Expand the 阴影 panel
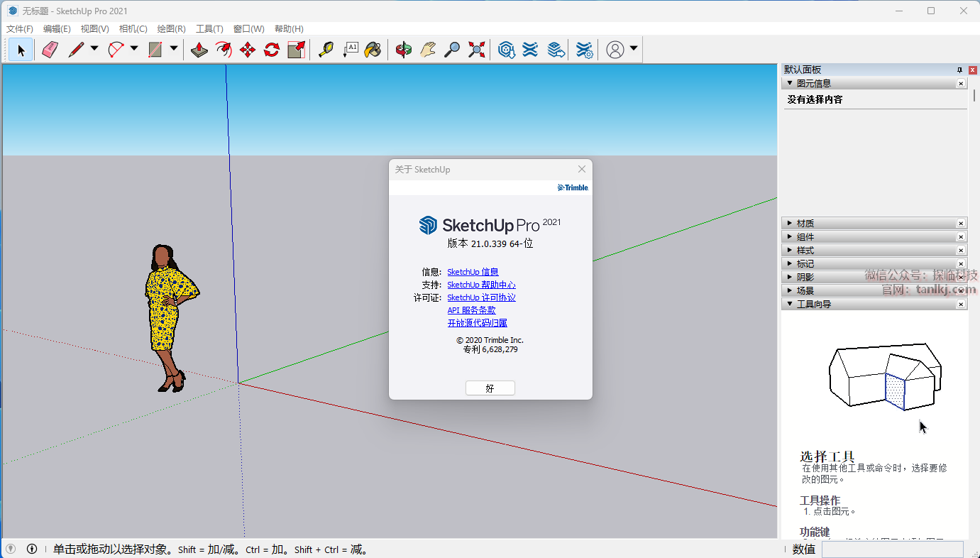 pyautogui.click(x=790, y=277)
